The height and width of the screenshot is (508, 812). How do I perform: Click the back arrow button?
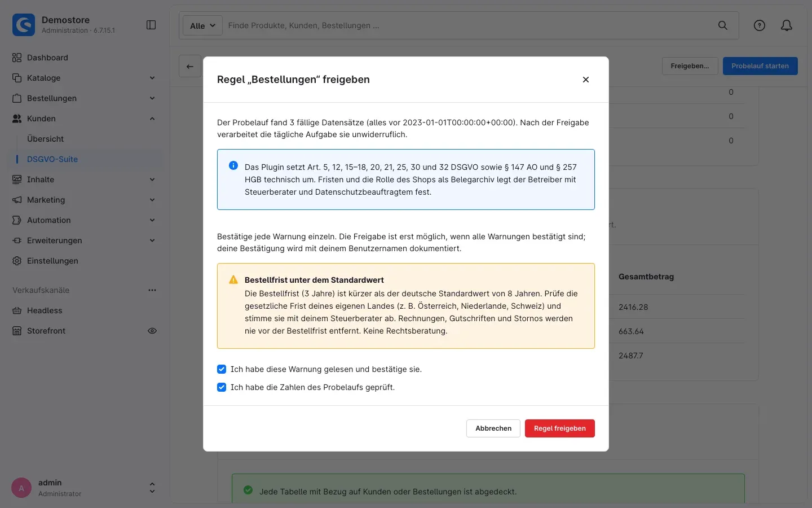click(190, 66)
